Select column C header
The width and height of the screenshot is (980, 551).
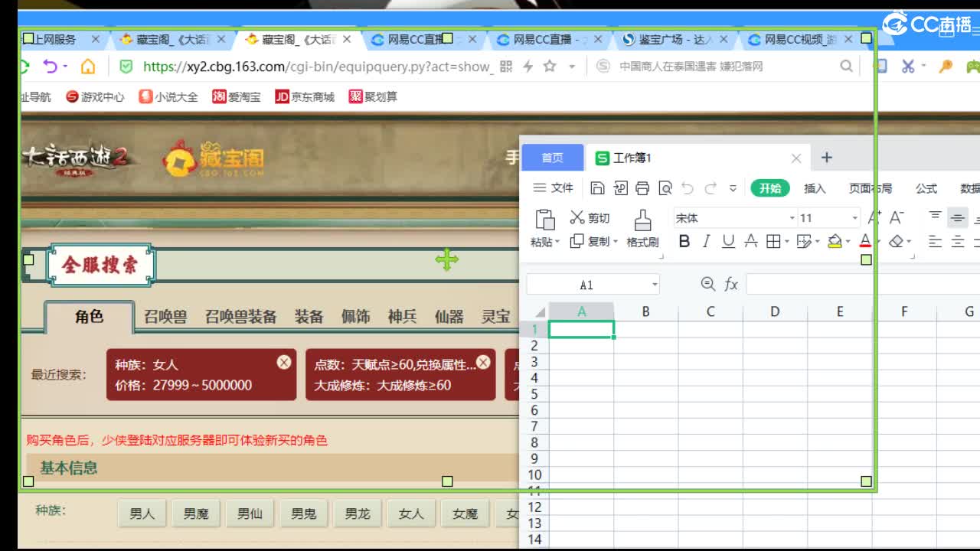pyautogui.click(x=710, y=311)
